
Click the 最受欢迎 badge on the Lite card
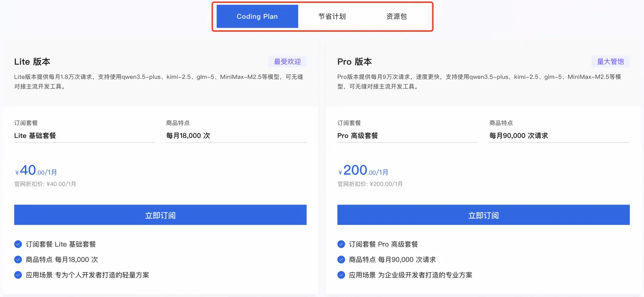[287, 62]
